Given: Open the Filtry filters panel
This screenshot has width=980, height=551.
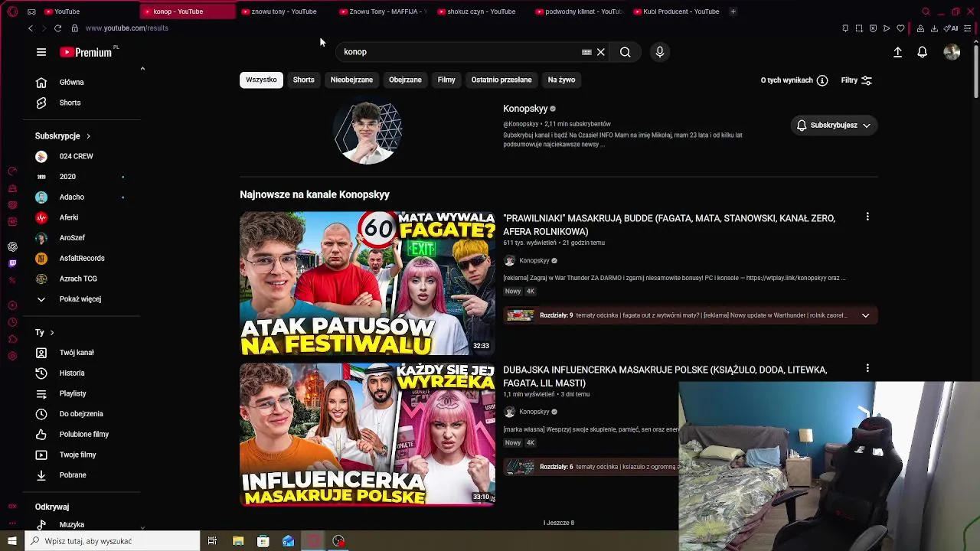Looking at the screenshot, I should point(857,80).
